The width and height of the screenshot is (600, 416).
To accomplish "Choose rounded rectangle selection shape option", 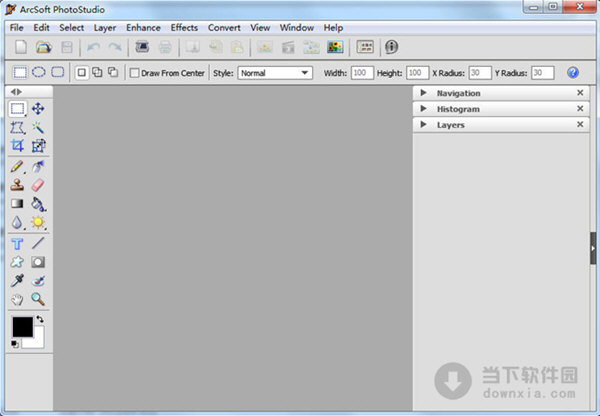I will point(58,72).
